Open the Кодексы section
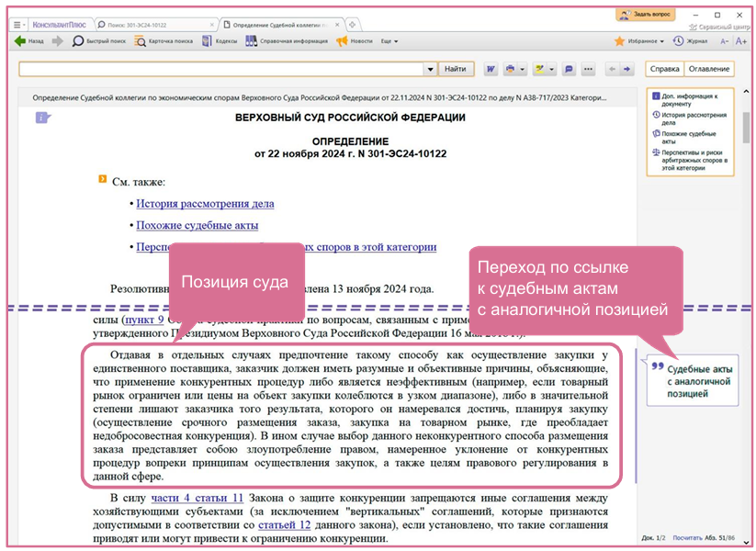 (x=220, y=41)
